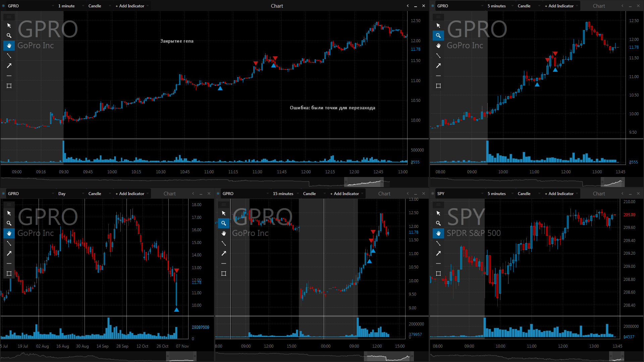Choose rectangle tool in GPRO 5 minutes chart
The image size is (644, 362).
coord(438,86)
